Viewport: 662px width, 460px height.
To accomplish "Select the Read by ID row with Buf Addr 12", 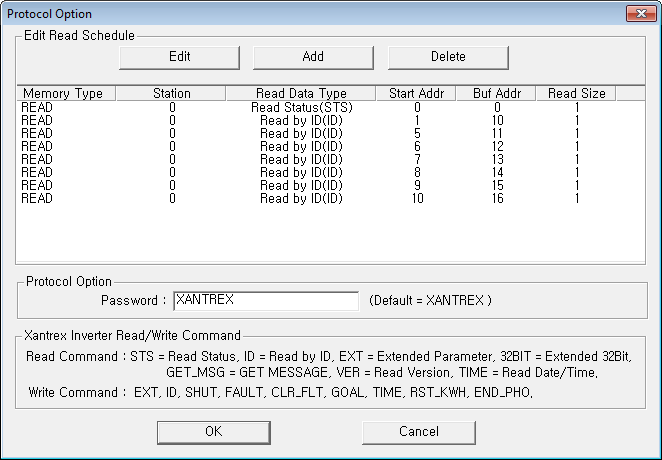I will coord(331,146).
